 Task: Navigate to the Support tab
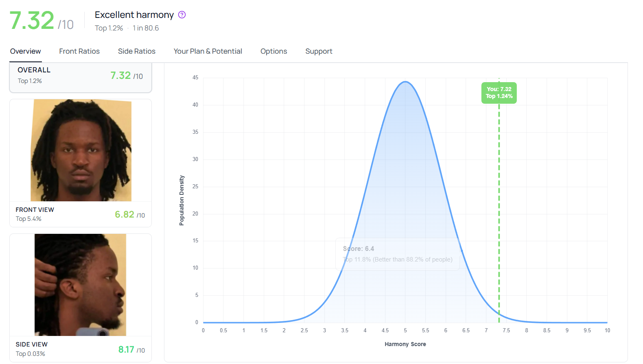(x=319, y=51)
